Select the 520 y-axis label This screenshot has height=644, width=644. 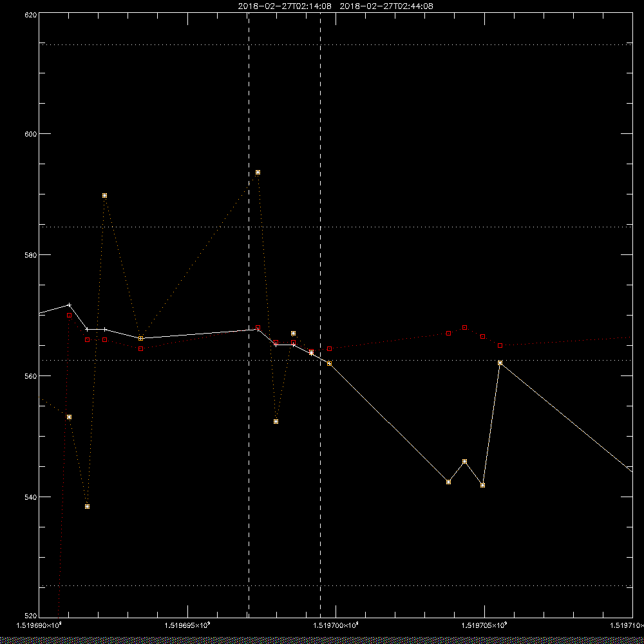pos(31,616)
